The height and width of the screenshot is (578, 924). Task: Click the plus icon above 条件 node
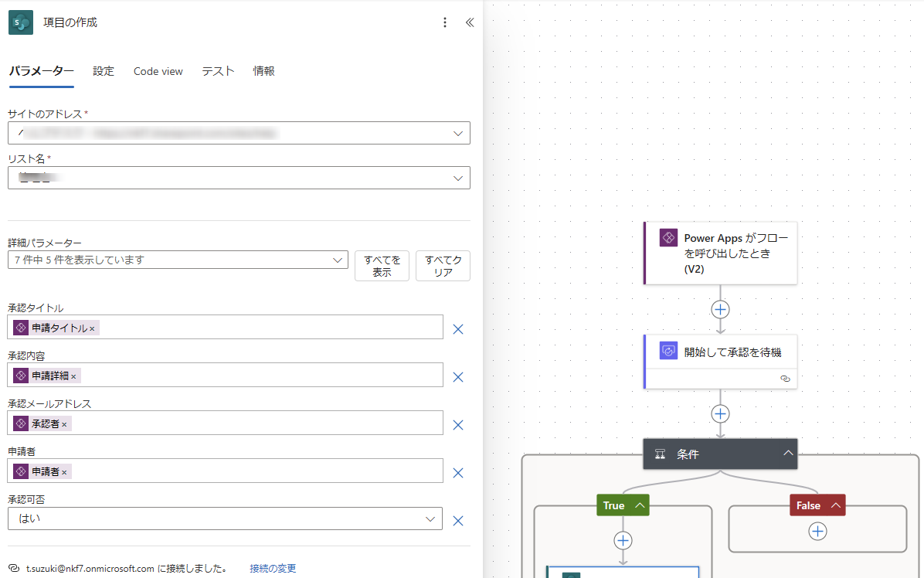click(720, 413)
